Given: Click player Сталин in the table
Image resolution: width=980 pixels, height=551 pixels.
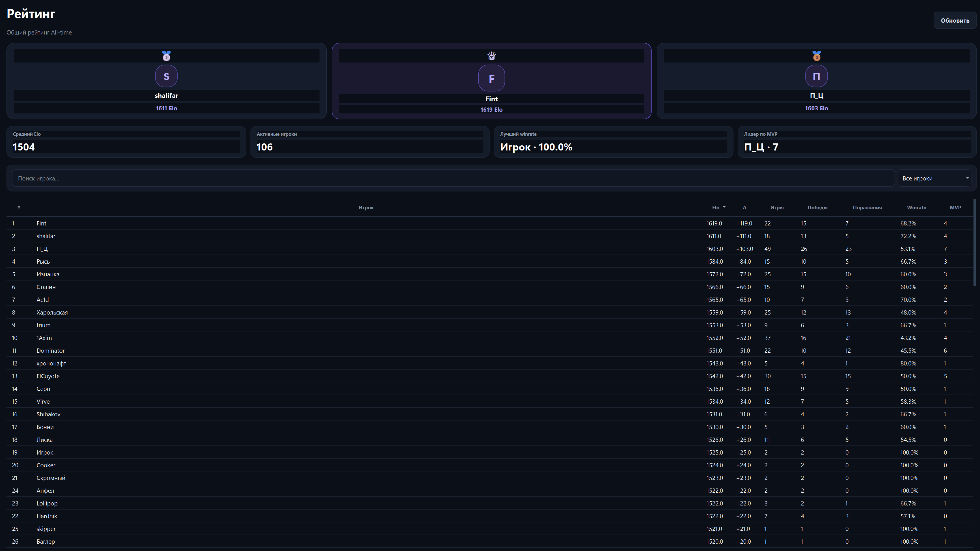Looking at the screenshot, I should point(46,287).
